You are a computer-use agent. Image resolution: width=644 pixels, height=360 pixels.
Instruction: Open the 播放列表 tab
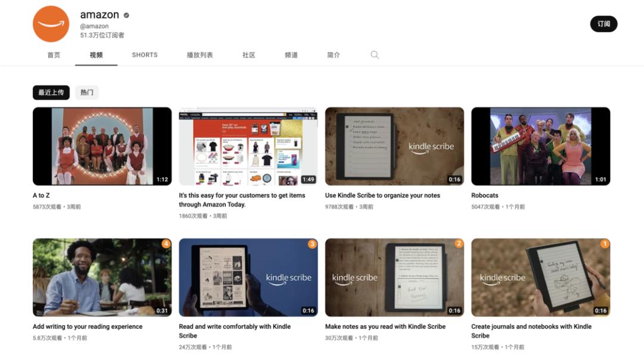[x=200, y=55]
